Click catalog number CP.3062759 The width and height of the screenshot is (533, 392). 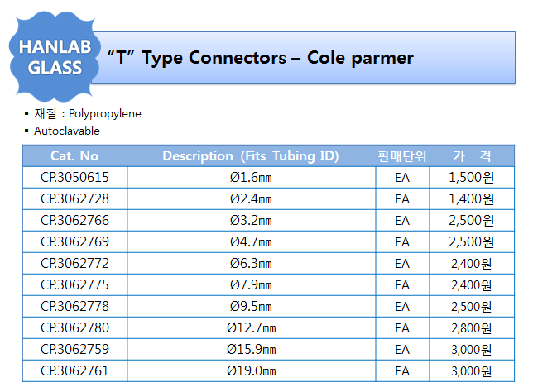74,349
